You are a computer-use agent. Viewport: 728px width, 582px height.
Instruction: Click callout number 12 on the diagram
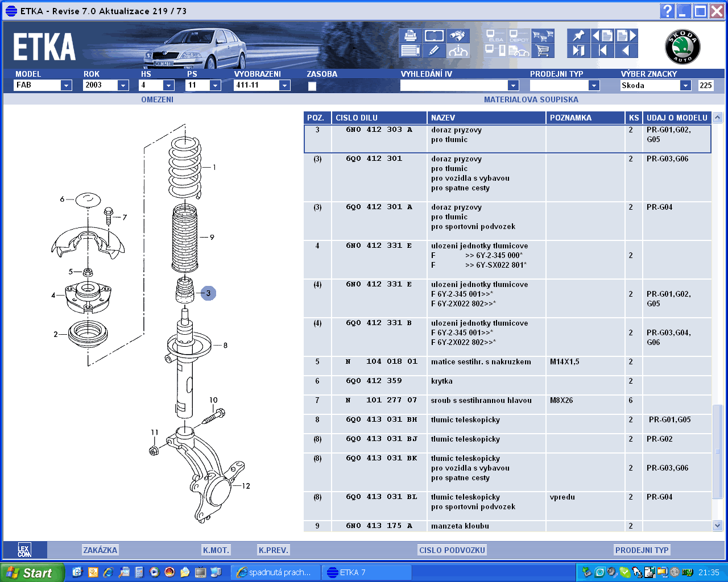[246, 486]
